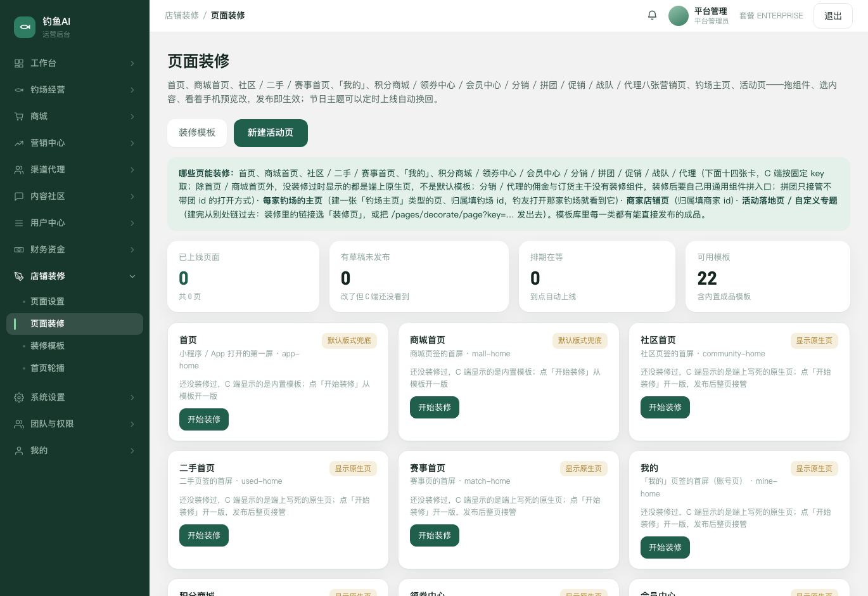Collapse the 店铺装修 menu chevron
This screenshot has height=596, width=868.
click(132, 276)
